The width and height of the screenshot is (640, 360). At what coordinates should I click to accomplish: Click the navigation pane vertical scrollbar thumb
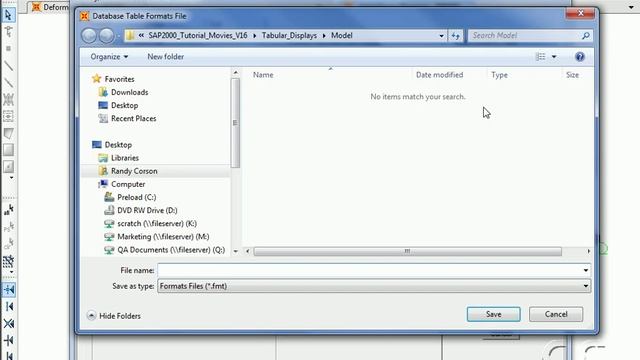click(x=235, y=123)
